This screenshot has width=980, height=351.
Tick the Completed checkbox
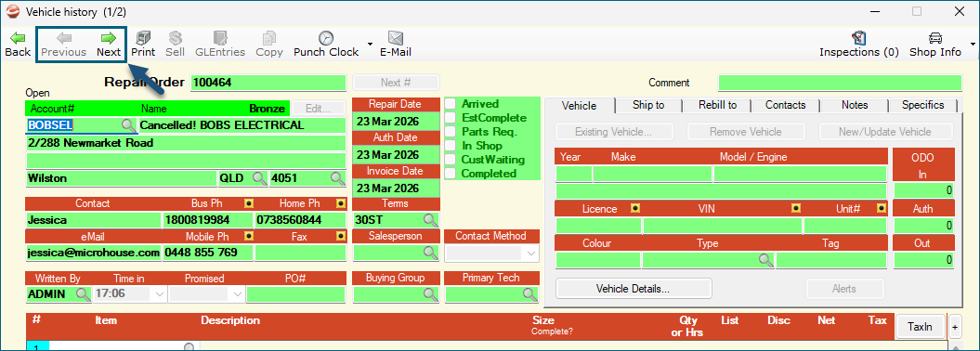tap(450, 174)
